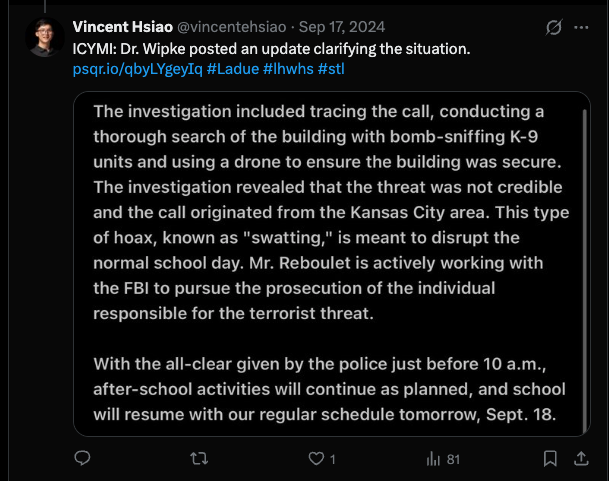Click the like count number beside heart

(x=332, y=459)
